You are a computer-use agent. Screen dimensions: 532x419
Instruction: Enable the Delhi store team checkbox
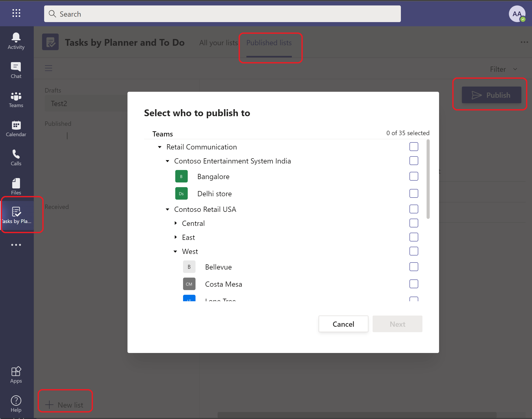click(413, 193)
